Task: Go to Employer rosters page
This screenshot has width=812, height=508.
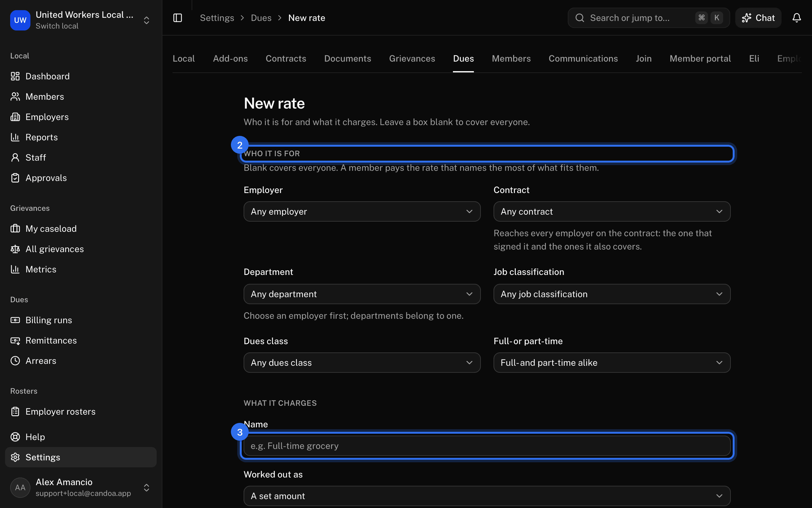Action: point(81,411)
